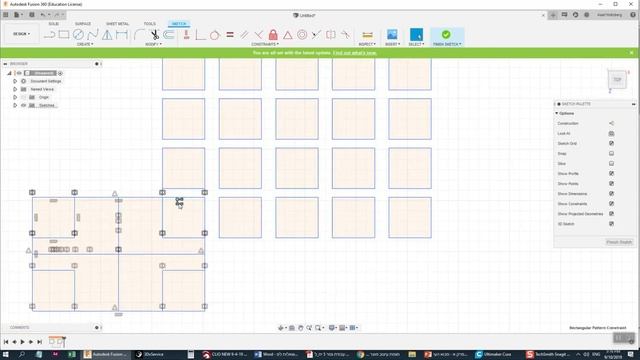Switch to the Solid tab

(x=53, y=24)
